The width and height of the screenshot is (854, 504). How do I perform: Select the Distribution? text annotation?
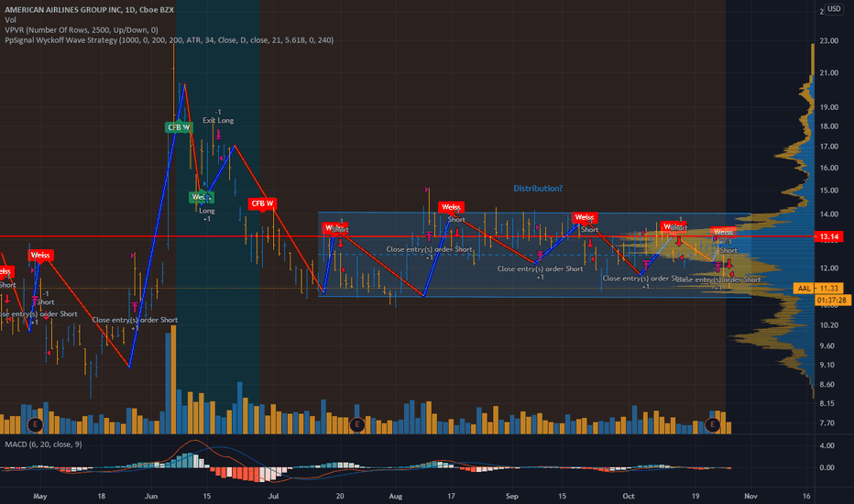point(538,189)
